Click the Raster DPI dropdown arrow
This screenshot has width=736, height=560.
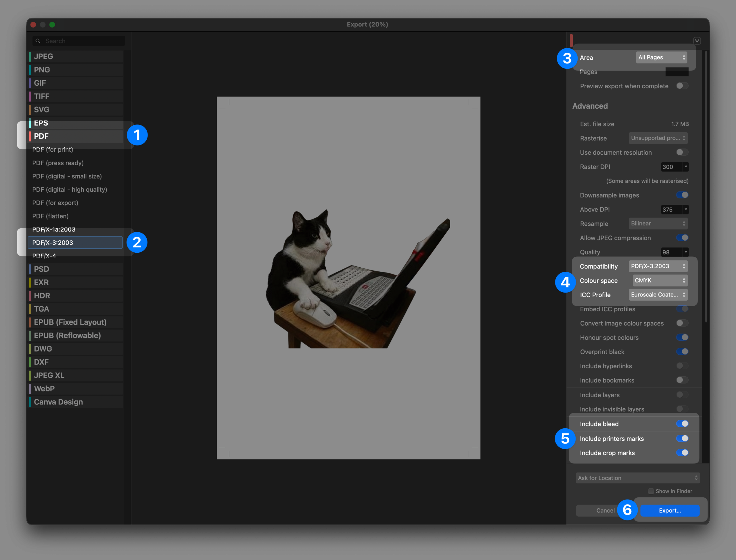tap(685, 167)
